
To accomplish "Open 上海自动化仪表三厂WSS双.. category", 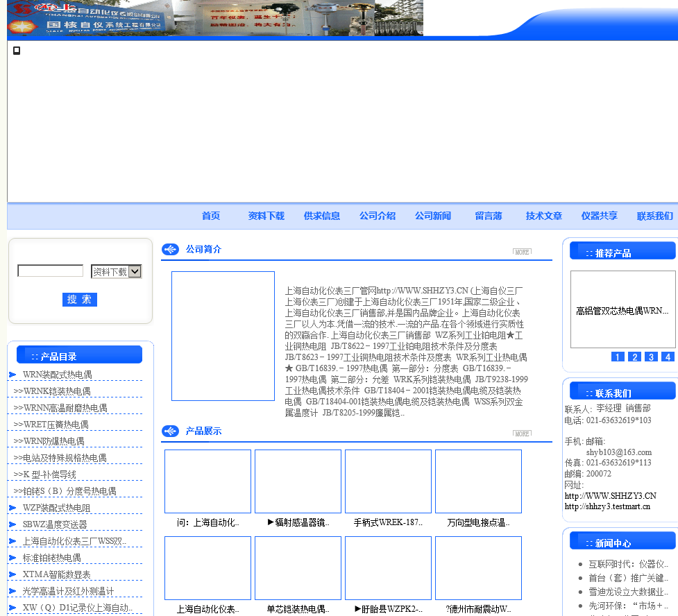I will click(x=74, y=541).
